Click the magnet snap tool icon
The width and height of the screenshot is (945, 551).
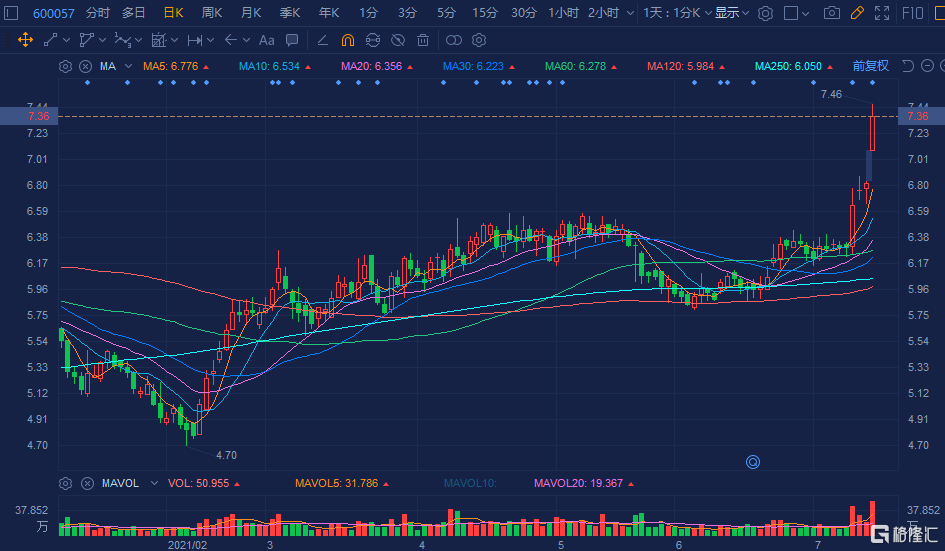[347, 40]
